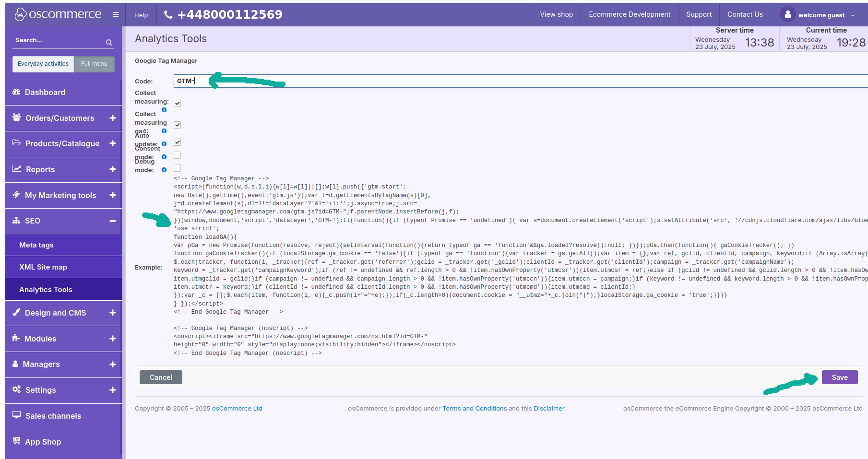
Task: Expand My Marketing tools plus sign
Action: (113, 195)
